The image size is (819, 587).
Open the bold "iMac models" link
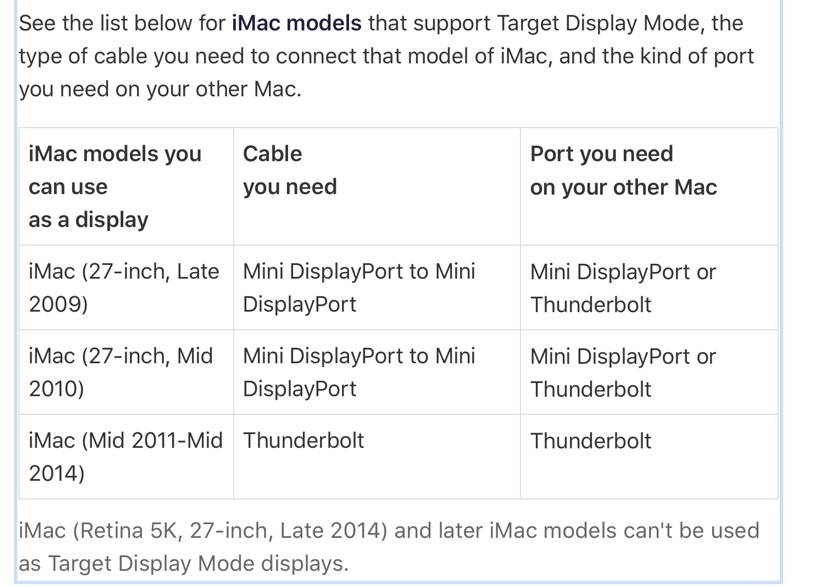(296, 23)
